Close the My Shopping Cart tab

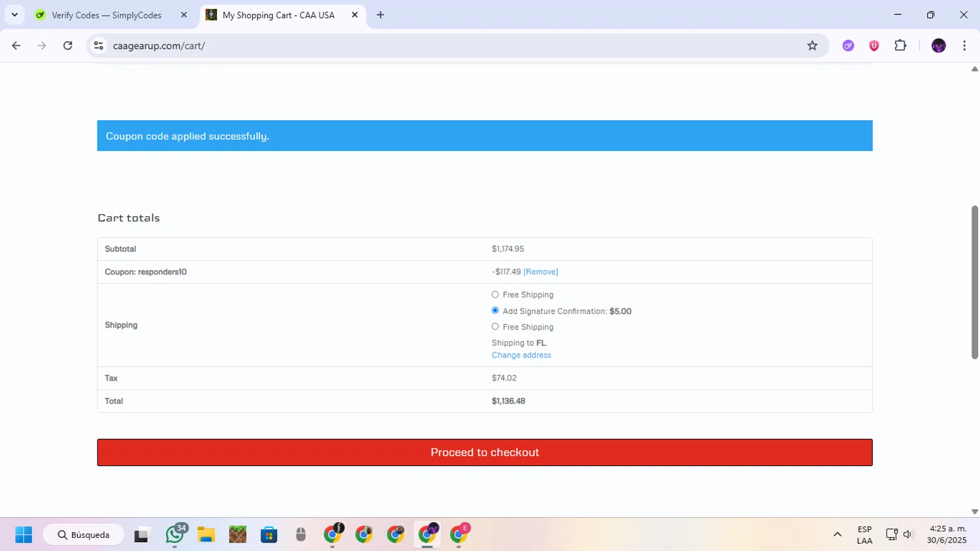(x=355, y=15)
